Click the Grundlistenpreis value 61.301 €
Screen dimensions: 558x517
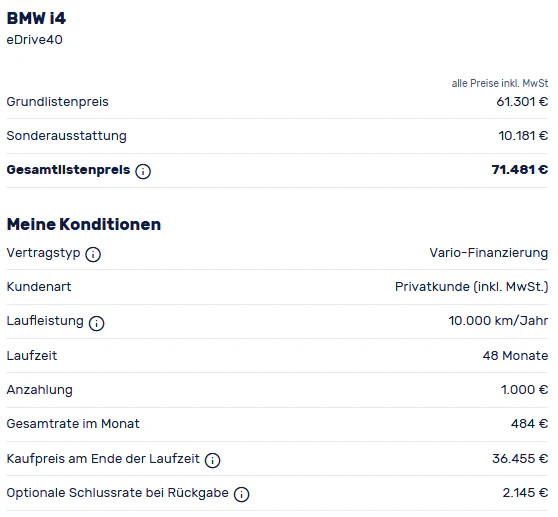click(x=522, y=102)
